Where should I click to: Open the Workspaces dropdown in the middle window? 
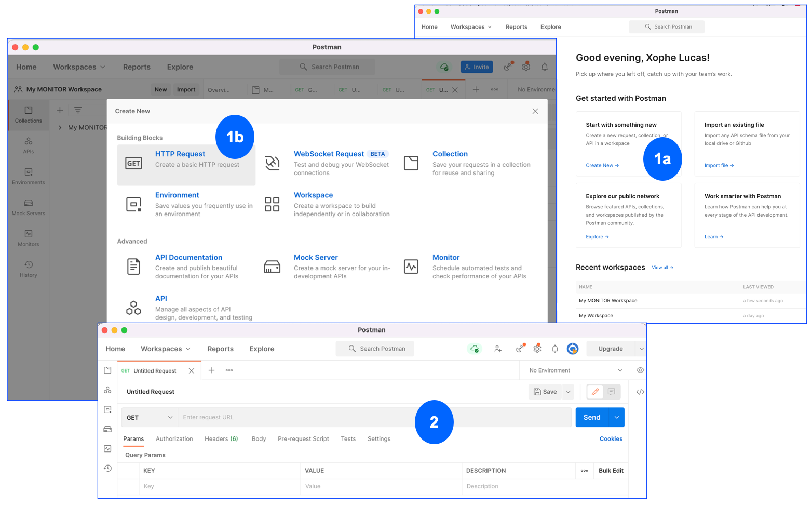[79, 67]
